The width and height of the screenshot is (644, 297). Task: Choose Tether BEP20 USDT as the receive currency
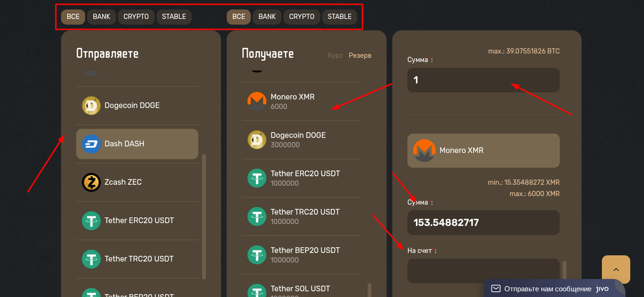pos(301,255)
